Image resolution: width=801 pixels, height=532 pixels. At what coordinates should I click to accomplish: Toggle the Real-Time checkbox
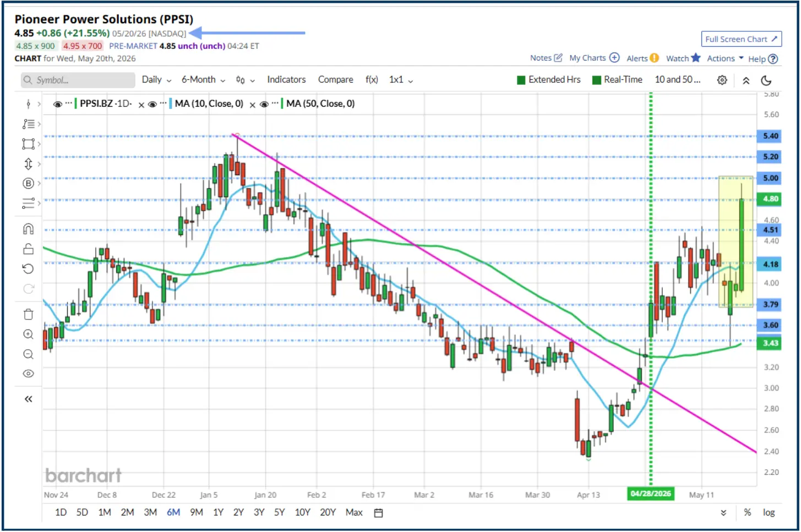click(596, 80)
